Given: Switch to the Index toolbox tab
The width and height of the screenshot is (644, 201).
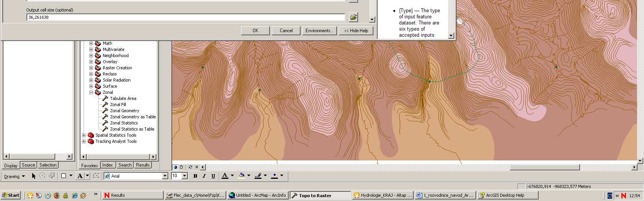Looking at the screenshot, I should (108, 165).
